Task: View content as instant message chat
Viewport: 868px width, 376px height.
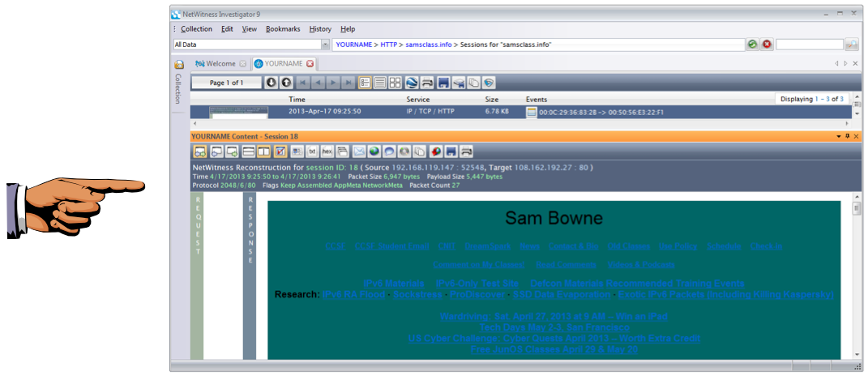Action: click(389, 152)
